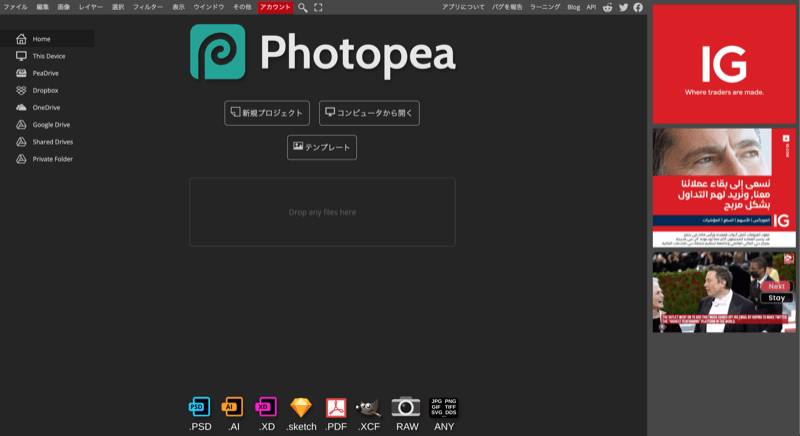Open the 表示 menu

tap(179, 7)
